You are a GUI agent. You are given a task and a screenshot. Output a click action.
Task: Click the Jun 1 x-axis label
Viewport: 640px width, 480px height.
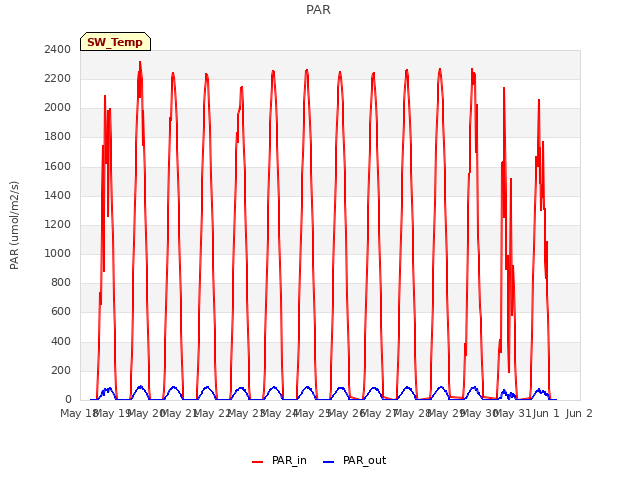pos(546,413)
